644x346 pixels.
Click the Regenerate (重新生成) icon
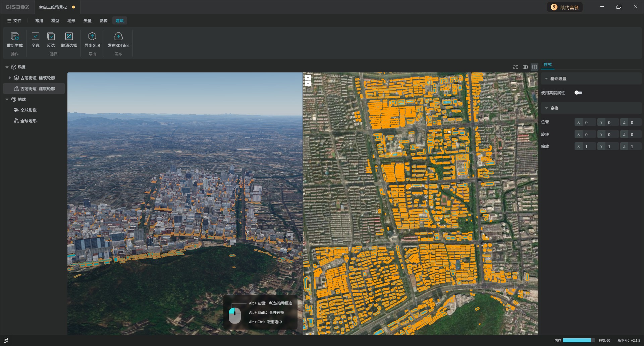pyautogui.click(x=15, y=36)
